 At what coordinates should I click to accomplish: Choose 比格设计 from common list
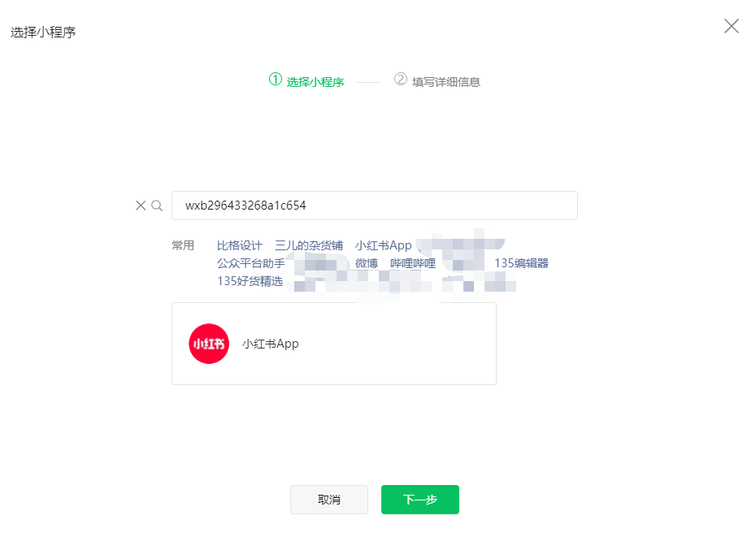tap(240, 245)
